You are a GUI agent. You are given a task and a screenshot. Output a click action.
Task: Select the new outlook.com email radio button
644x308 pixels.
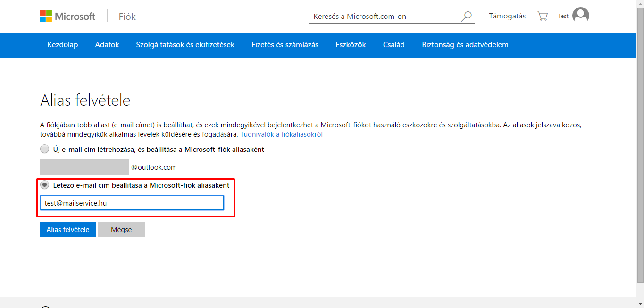44,149
